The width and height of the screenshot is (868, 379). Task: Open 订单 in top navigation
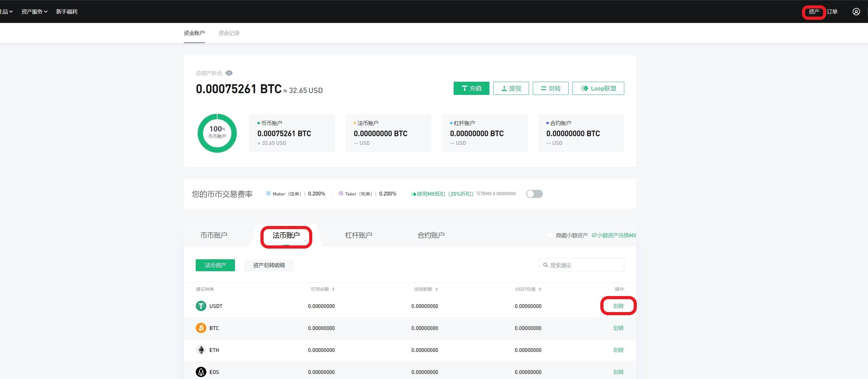(x=832, y=12)
